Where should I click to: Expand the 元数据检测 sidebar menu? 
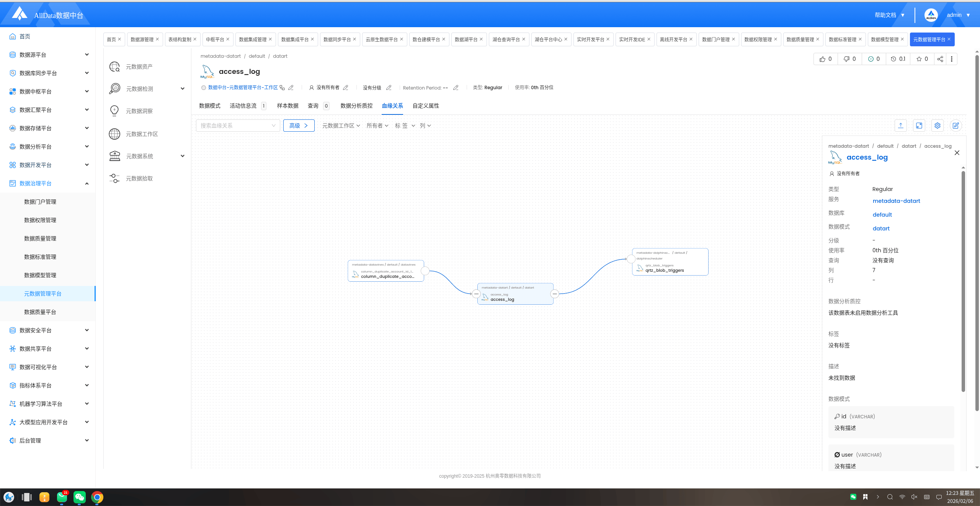(183, 89)
